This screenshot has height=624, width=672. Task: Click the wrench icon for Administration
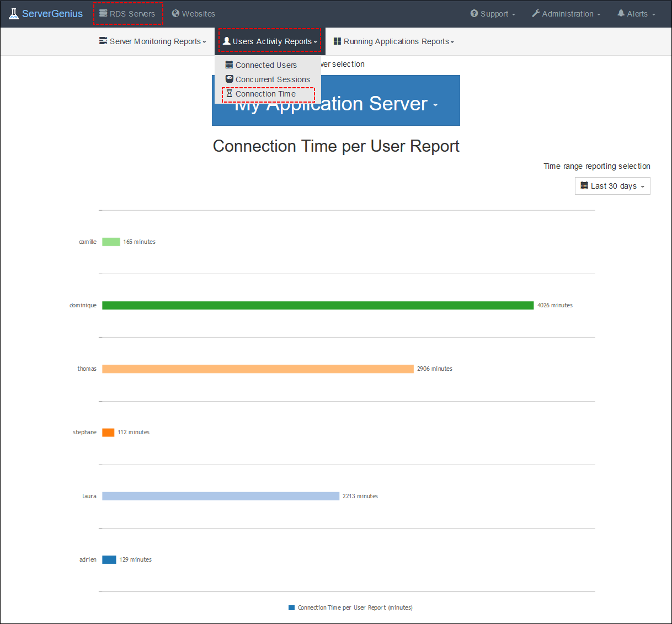(535, 13)
